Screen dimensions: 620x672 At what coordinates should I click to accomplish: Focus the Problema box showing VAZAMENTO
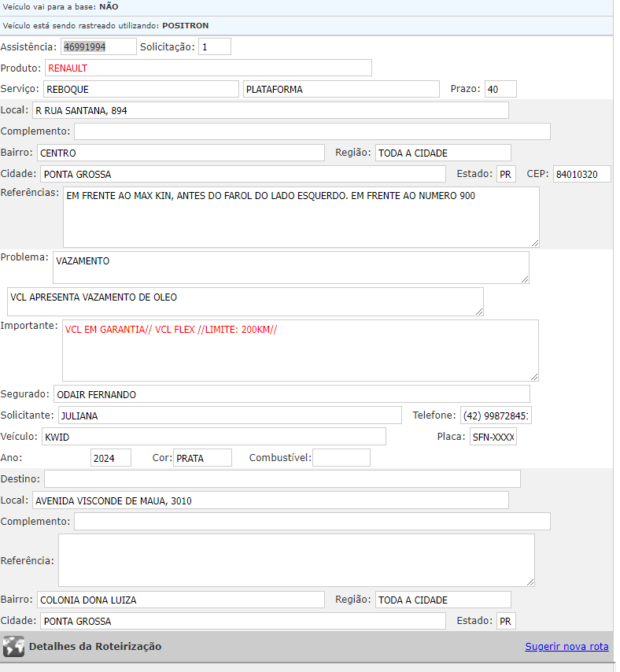pyautogui.click(x=290, y=268)
